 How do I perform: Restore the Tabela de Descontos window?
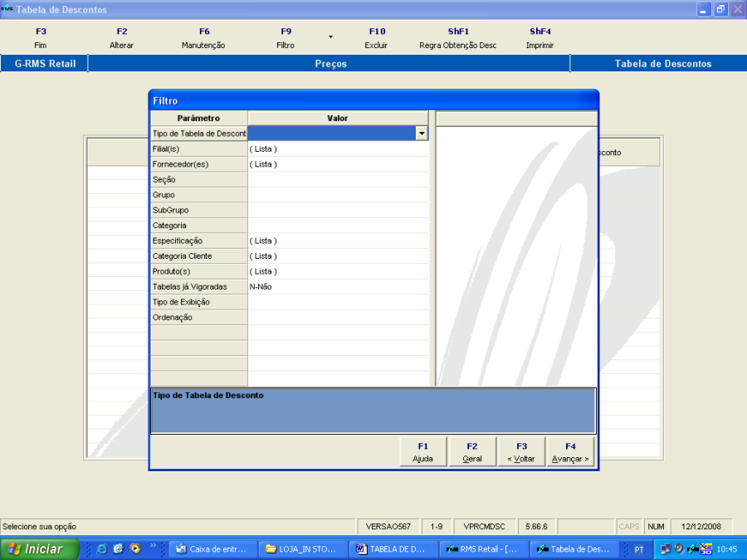point(720,9)
